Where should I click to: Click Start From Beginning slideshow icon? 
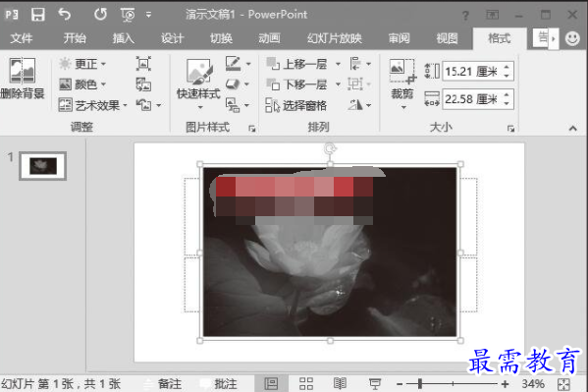point(128,15)
